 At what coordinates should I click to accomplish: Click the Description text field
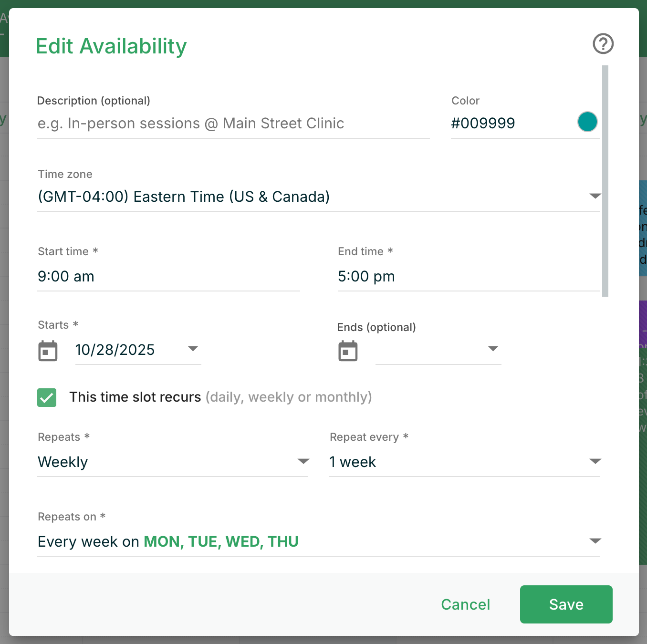coord(233,124)
